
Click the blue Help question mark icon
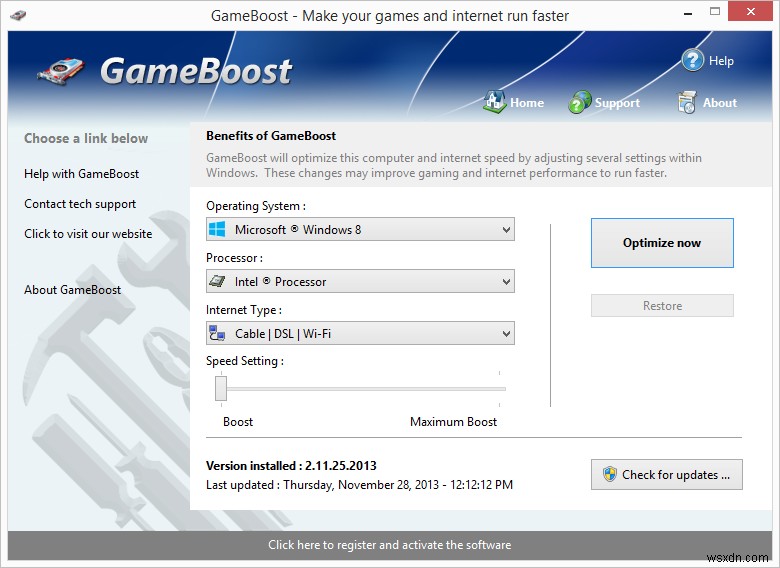click(692, 60)
